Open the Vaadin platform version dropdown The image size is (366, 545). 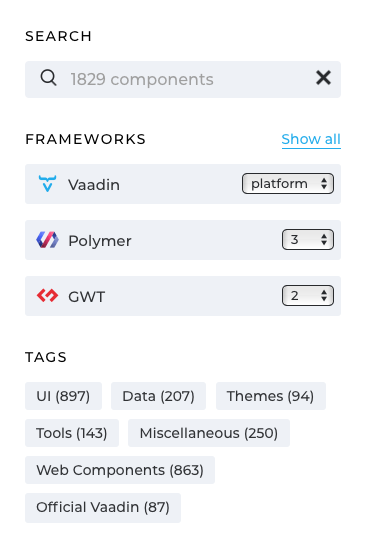tap(288, 184)
